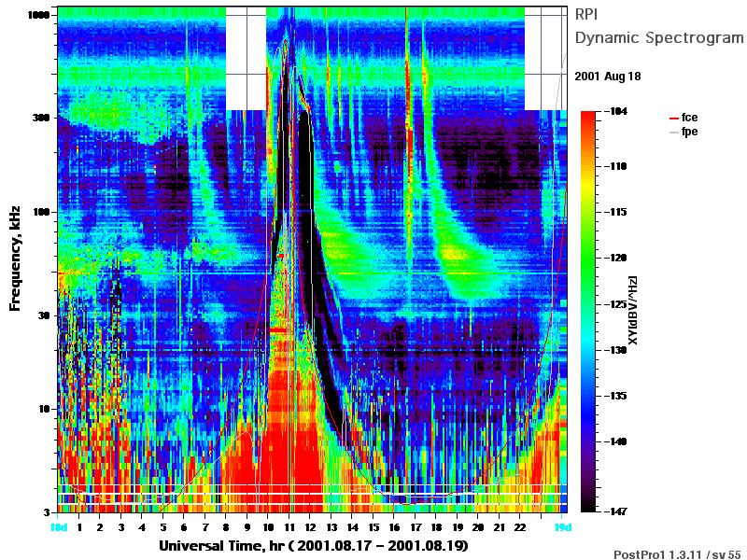Click the 19d end tick on the time axis
747x560 pixels.
pos(562,527)
